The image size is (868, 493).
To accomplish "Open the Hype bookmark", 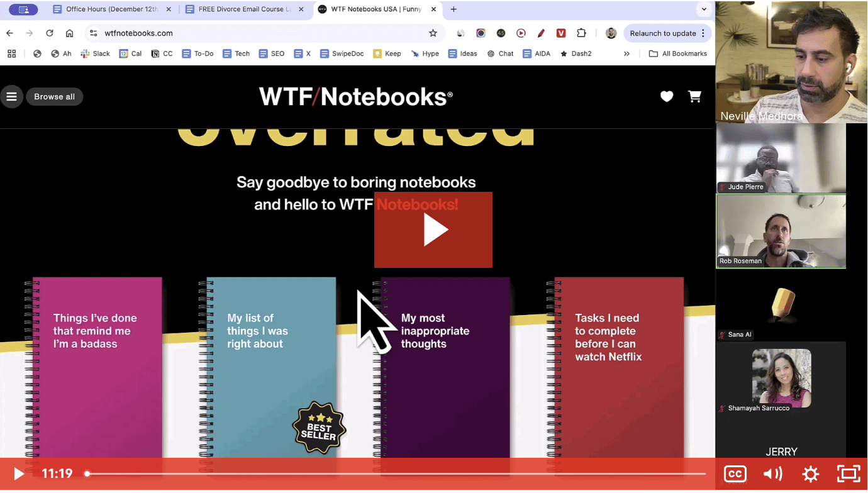I will 425,53.
